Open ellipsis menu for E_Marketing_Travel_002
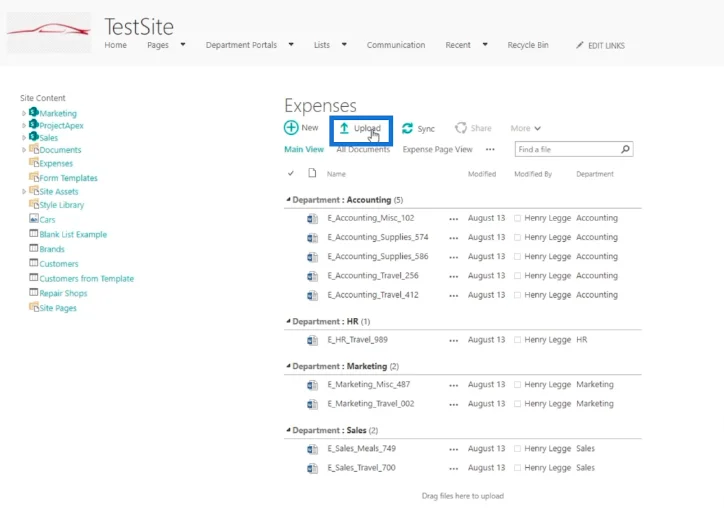724x526 pixels. coord(453,405)
